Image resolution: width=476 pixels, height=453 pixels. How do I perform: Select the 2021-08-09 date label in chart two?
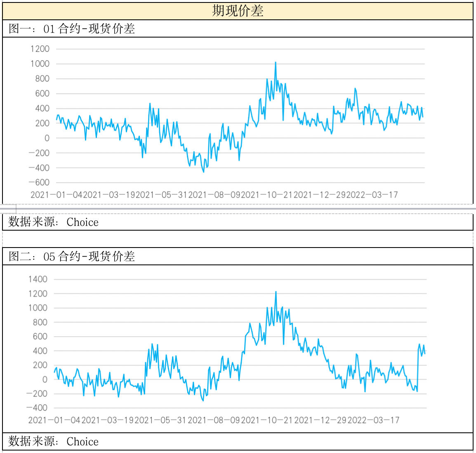click(x=214, y=420)
